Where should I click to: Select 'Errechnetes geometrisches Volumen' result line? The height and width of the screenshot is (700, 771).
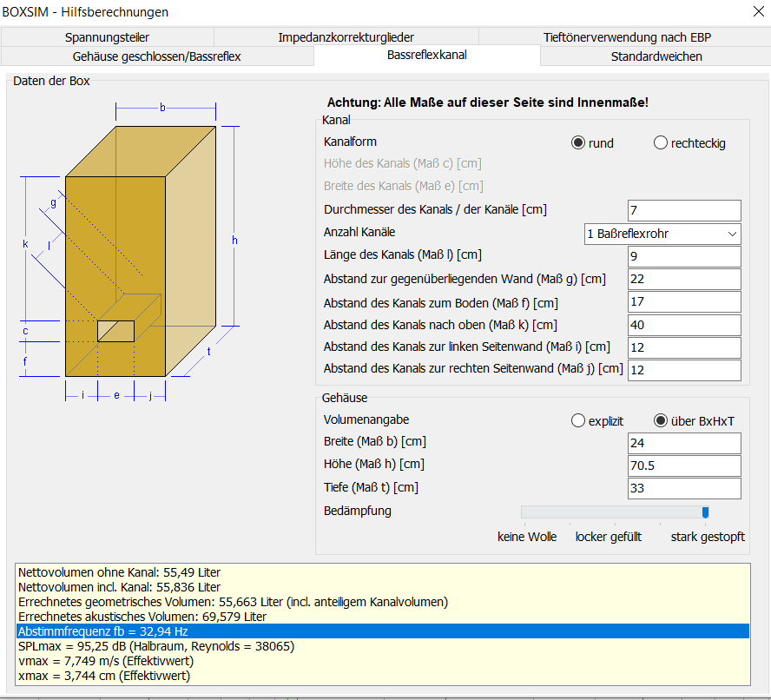[383, 602]
